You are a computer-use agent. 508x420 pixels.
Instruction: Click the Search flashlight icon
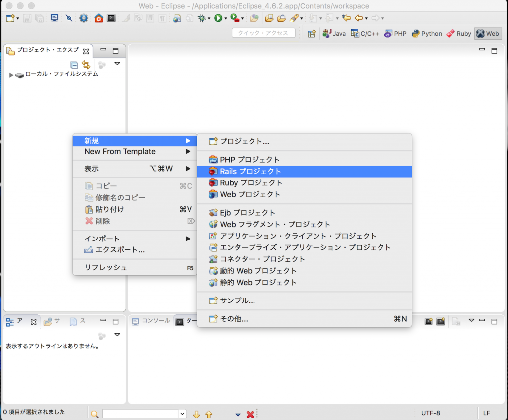(294, 18)
